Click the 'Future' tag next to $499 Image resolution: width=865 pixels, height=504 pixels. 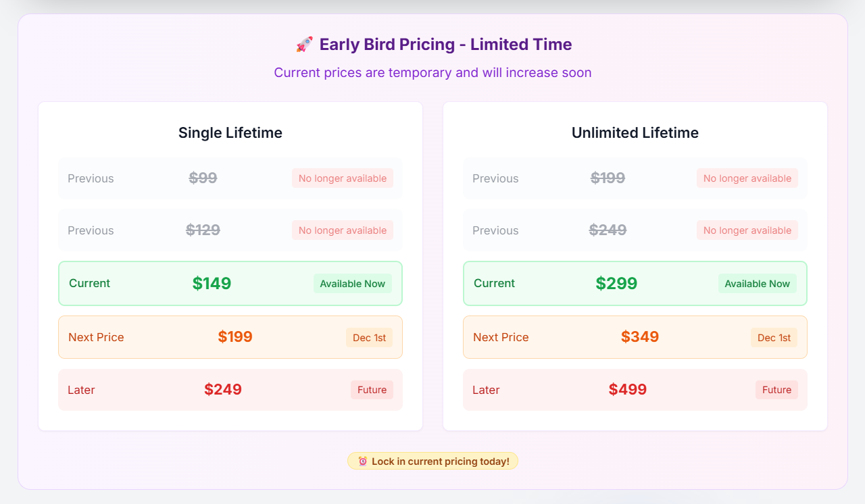click(x=776, y=390)
